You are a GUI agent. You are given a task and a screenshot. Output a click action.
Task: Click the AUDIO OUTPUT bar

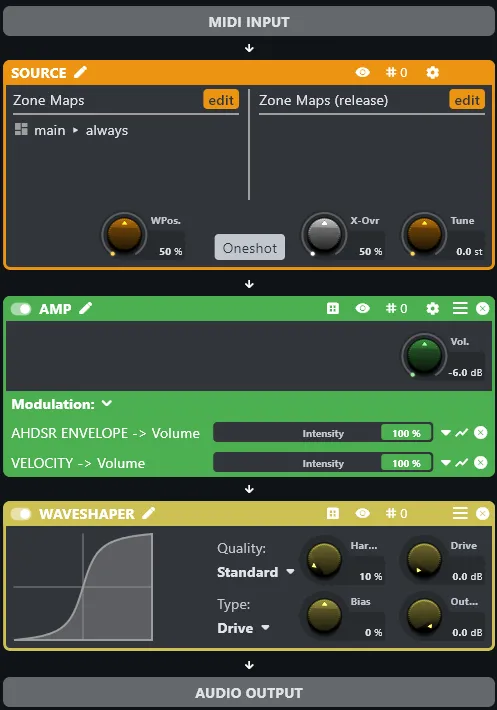248,692
